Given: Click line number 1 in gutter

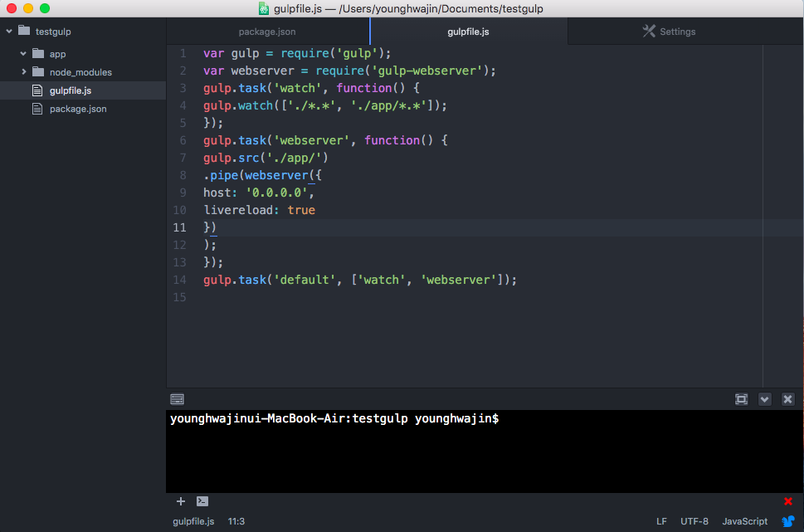Looking at the screenshot, I should point(183,53).
